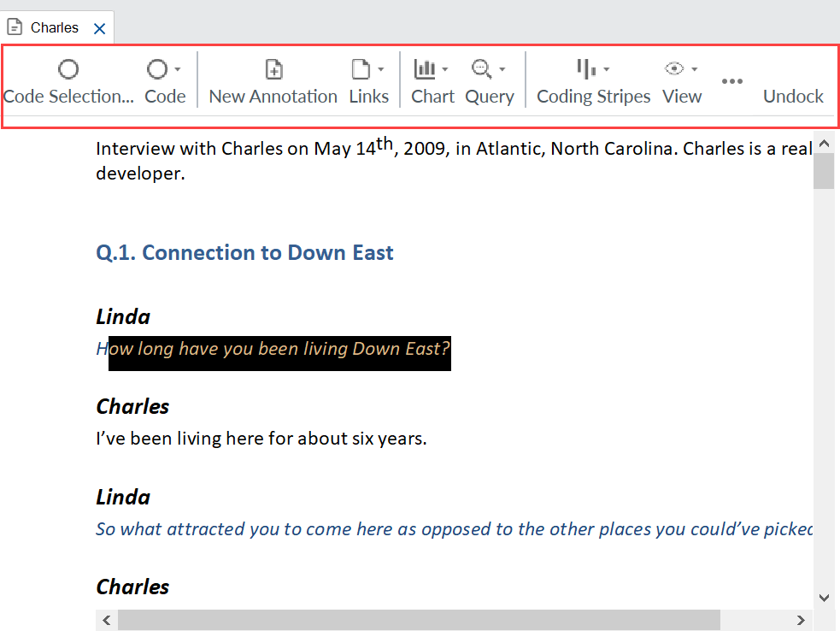Click text 'I've been living here for about six years.'
Image resolution: width=840 pixels, height=631 pixels.
261,439
